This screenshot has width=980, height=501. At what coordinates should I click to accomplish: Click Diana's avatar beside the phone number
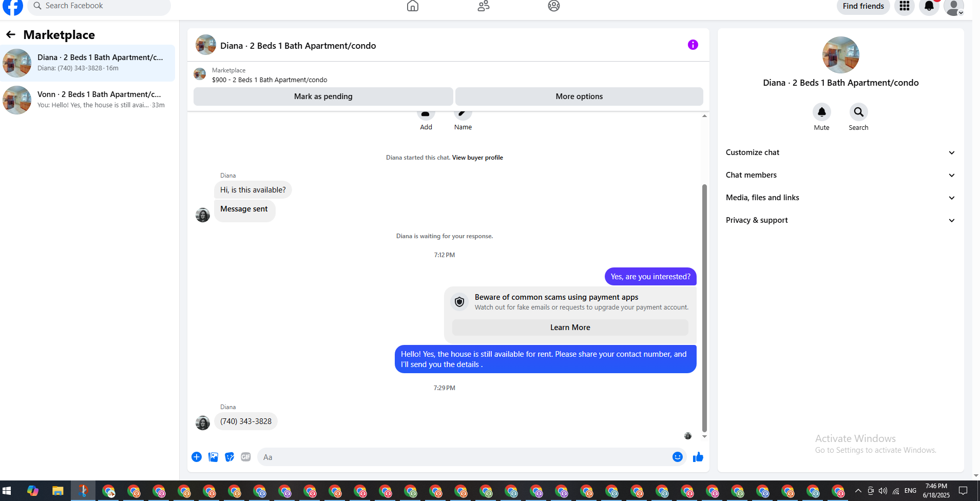(203, 423)
